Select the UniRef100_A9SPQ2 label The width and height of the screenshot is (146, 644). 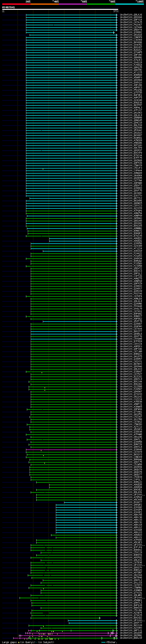click(x=131, y=557)
